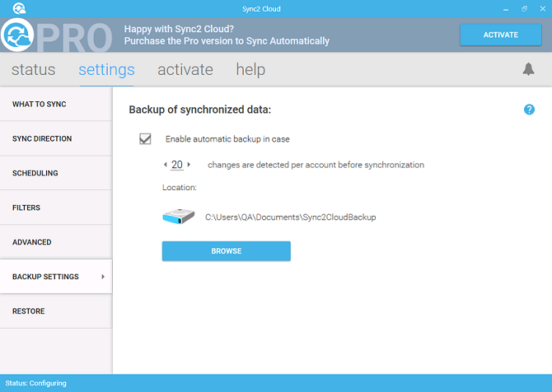Click the Sync2 Cloud PRO logo
Image resolution: width=552 pixels, height=392 pixels.
[56, 36]
